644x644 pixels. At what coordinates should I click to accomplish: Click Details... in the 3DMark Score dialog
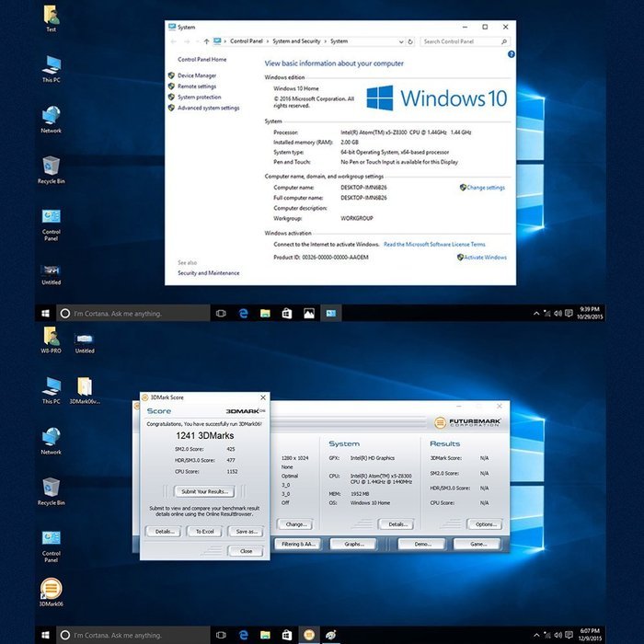coord(165,532)
